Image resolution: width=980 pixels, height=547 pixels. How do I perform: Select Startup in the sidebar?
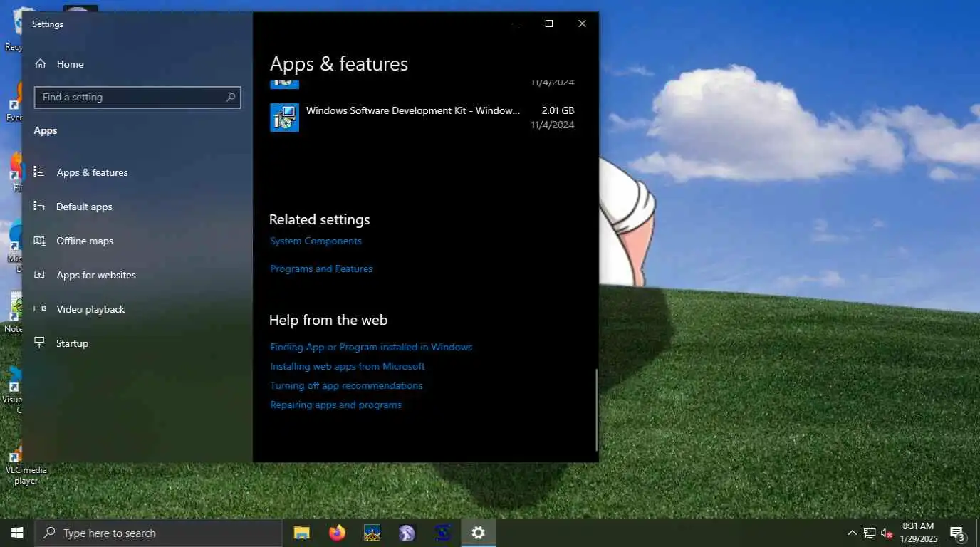[x=137, y=343]
